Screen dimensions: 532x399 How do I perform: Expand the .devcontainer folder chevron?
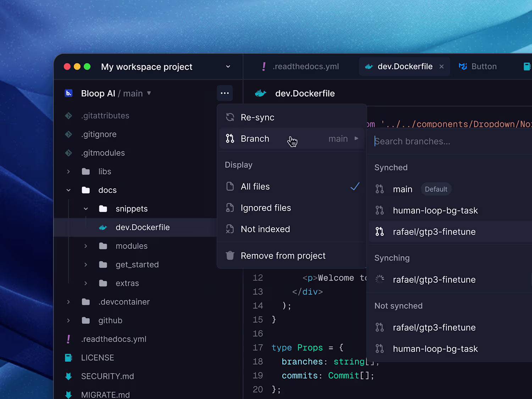68,302
